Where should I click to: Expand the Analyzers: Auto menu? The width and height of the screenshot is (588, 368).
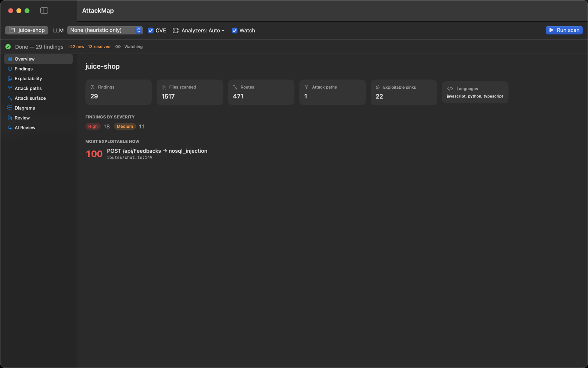click(199, 31)
